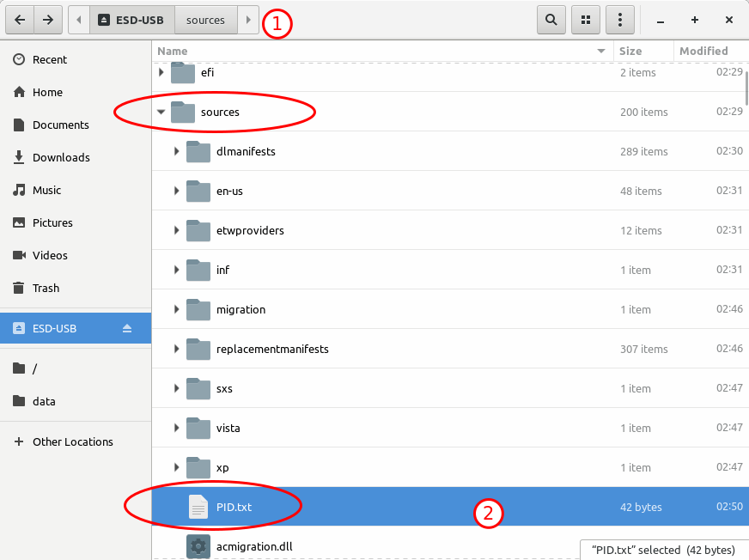This screenshot has width=749, height=560.
Task: Select the replacementmanifests folder name
Action: pos(272,349)
